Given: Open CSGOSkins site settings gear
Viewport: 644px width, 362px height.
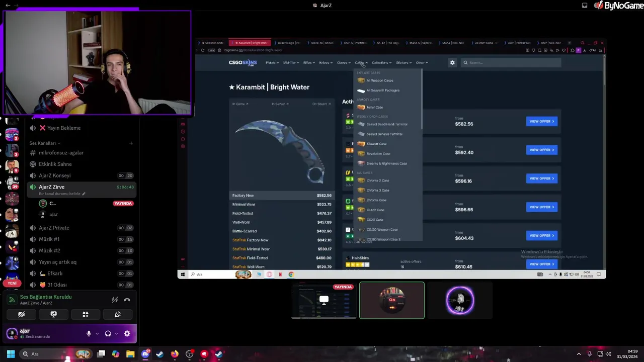Looking at the screenshot, I should (452, 63).
